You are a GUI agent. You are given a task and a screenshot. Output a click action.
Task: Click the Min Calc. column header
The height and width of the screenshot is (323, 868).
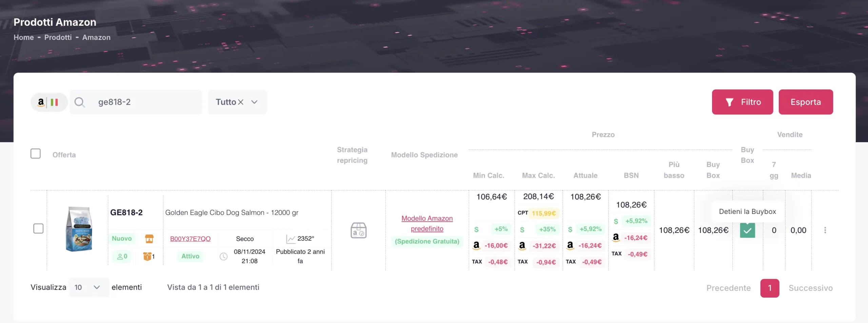pos(489,175)
